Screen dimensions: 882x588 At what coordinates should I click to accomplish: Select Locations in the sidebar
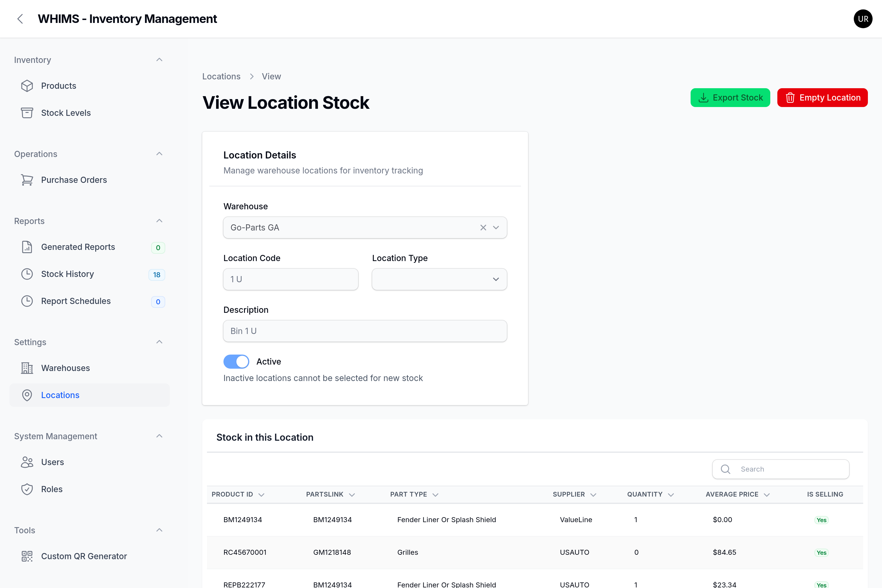90,395
